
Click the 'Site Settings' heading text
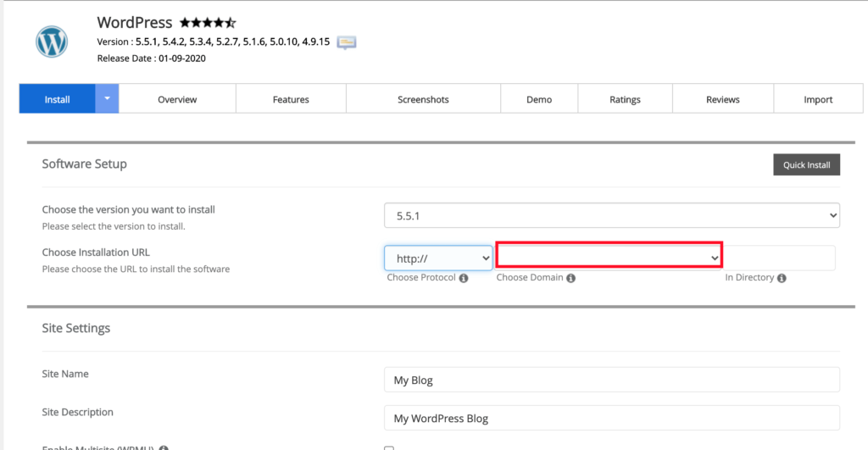(x=75, y=328)
